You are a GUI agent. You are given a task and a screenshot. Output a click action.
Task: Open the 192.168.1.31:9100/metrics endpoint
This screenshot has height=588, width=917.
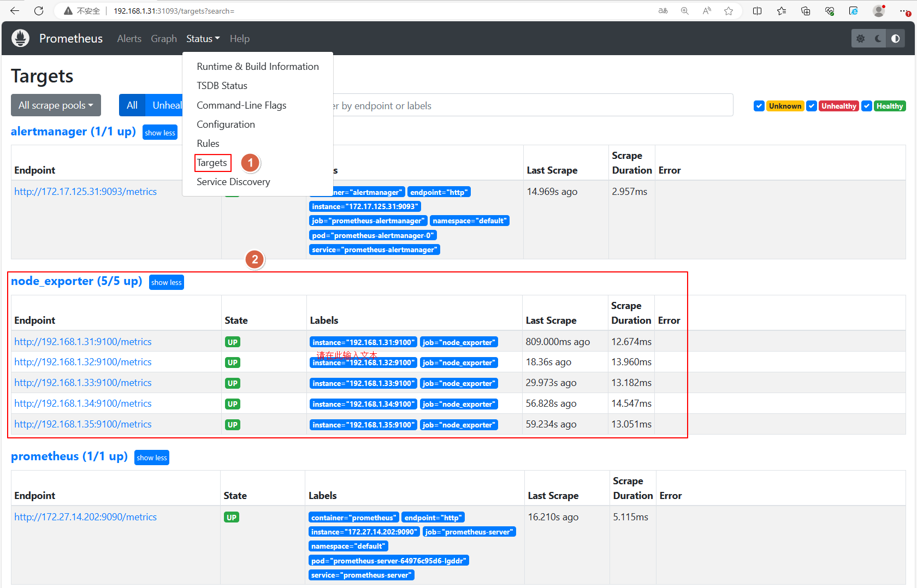[x=83, y=342]
